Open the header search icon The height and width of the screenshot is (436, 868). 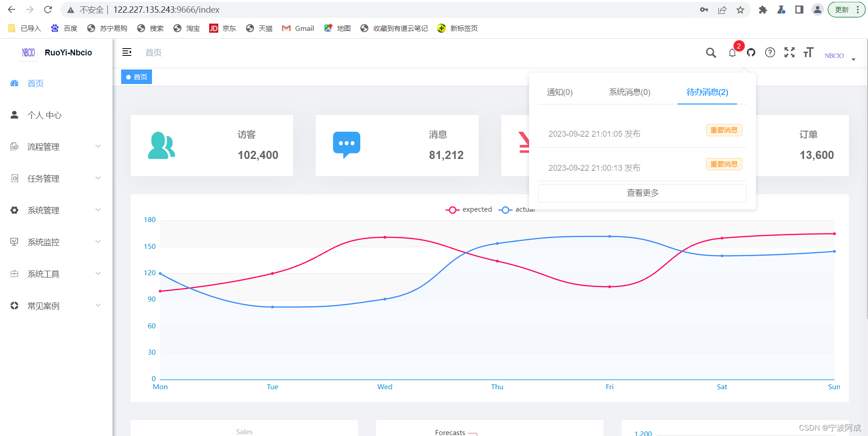coord(711,53)
